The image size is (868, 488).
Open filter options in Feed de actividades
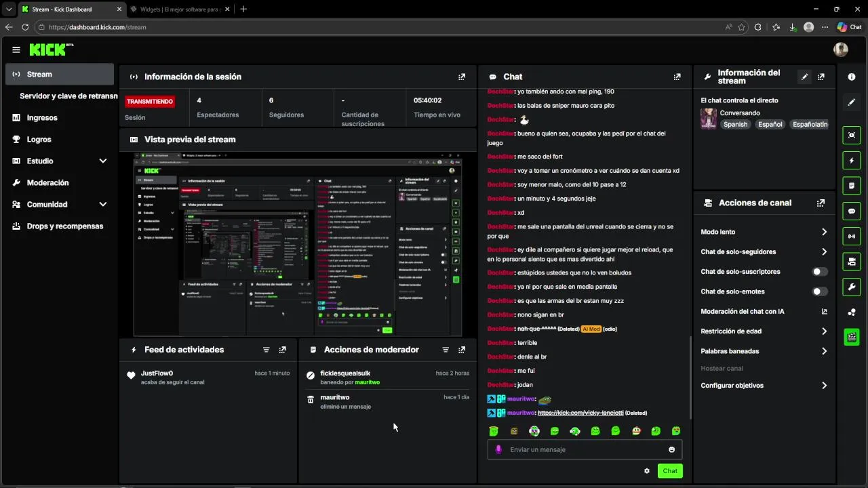click(x=267, y=350)
